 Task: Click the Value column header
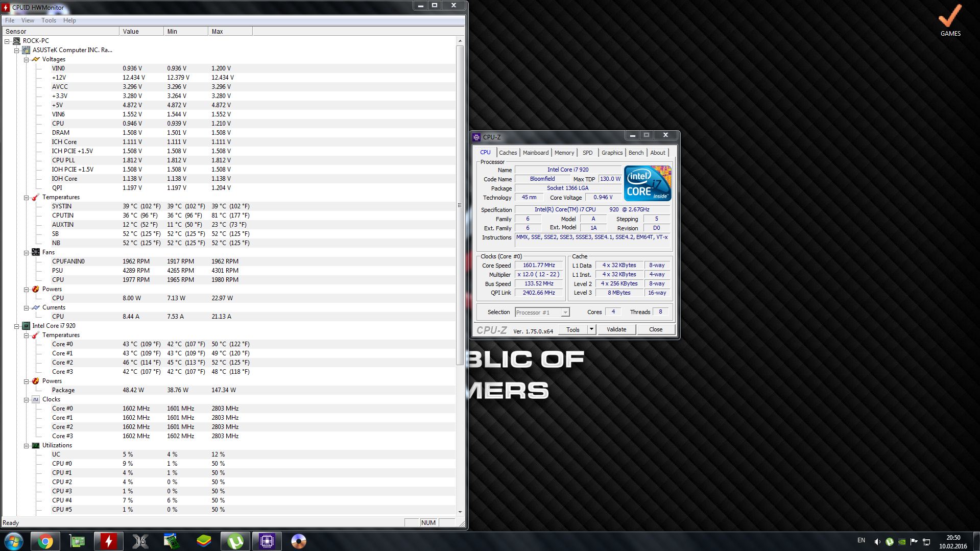pyautogui.click(x=141, y=31)
